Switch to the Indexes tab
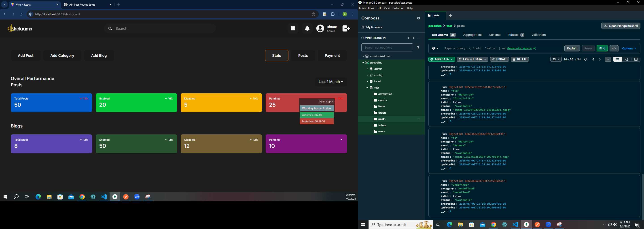Image resolution: width=644 pixels, height=229 pixels. [516, 35]
